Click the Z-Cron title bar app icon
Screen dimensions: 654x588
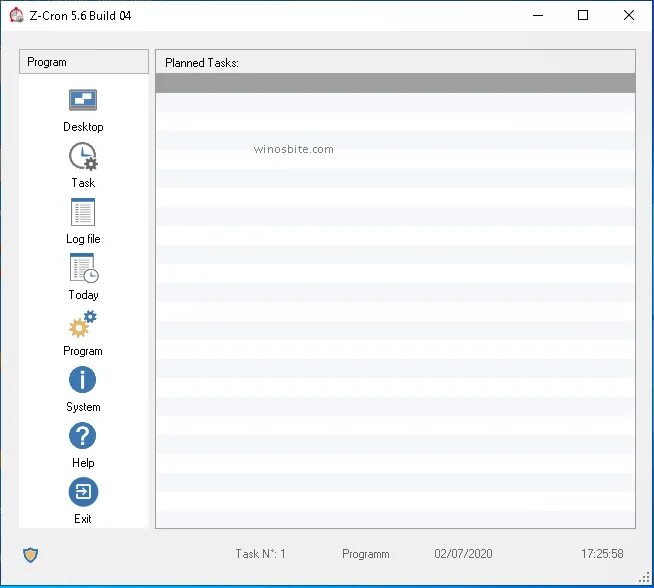16,15
